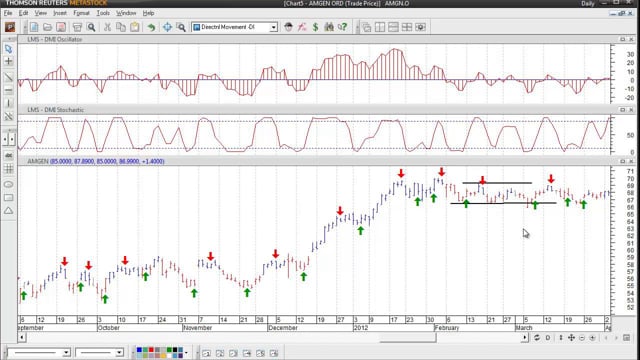640x360 pixels.
Task: Click the D daily periodicity button
Action: tap(548, 338)
